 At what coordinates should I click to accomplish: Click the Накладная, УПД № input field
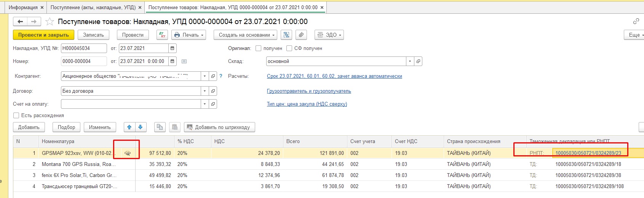tap(84, 48)
